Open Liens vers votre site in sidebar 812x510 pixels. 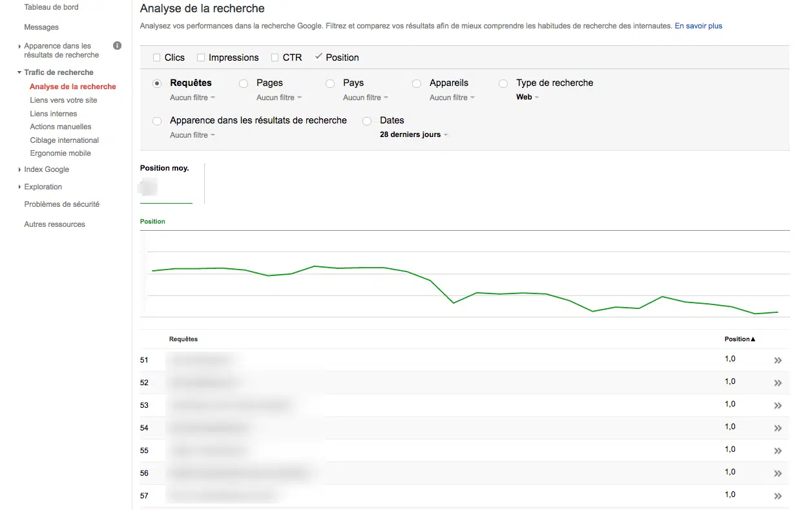[63, 100]
